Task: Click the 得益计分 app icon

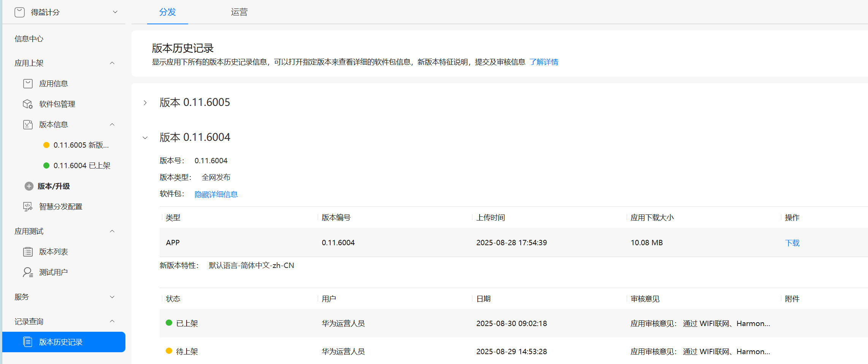Action: [x=20, y=12]
